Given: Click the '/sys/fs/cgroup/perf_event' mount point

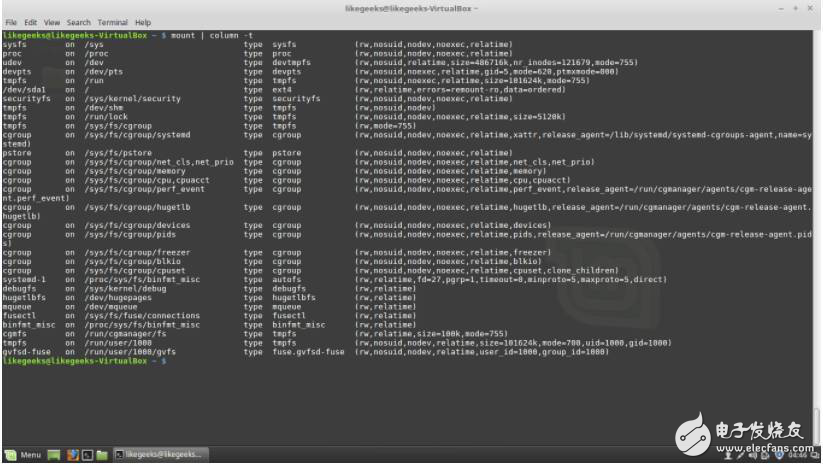Looking at the screenshot, I should click(x=144, y=189).
